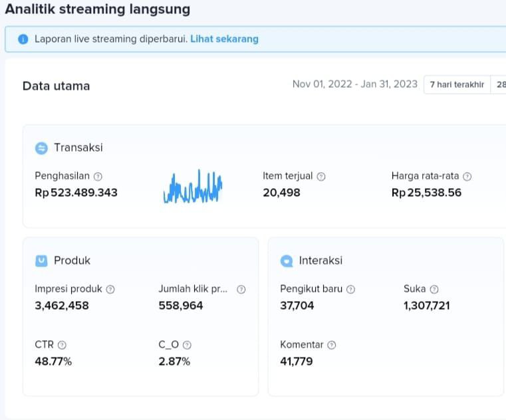The width and height of the screenshot is (506, 420).
Task: Click the help icon next to CTR
Action: (x=62, y=345)
